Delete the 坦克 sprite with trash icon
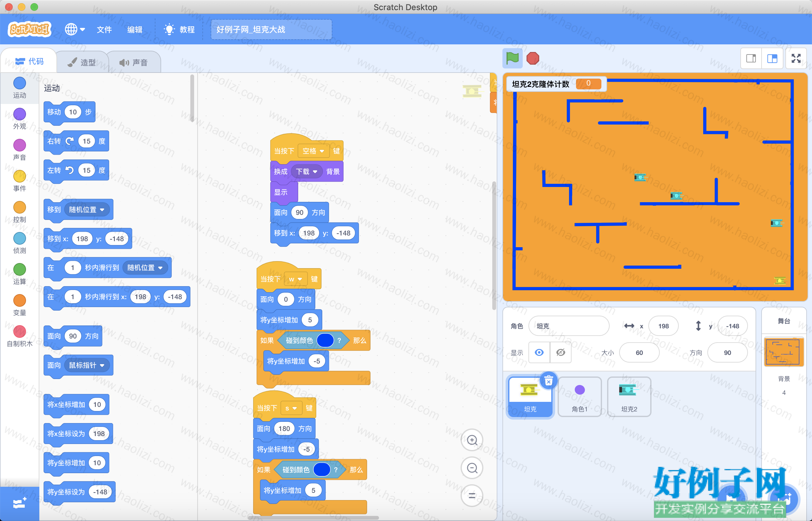812x521 pixels. coord(548,381)
